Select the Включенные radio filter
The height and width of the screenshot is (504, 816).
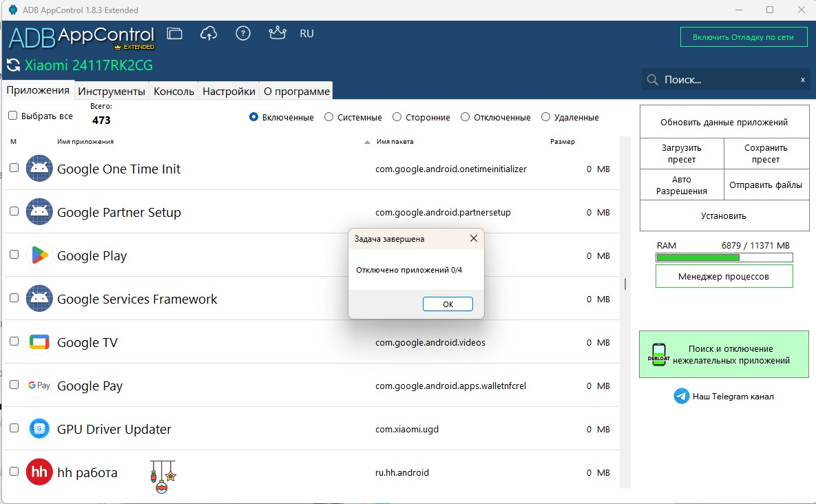[254, 117]
